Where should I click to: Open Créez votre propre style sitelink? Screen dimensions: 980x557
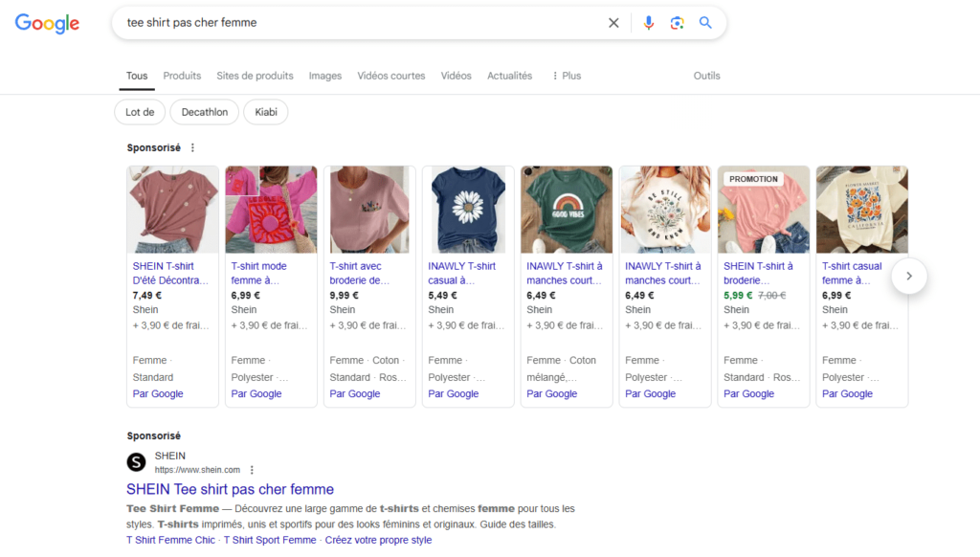378,540
